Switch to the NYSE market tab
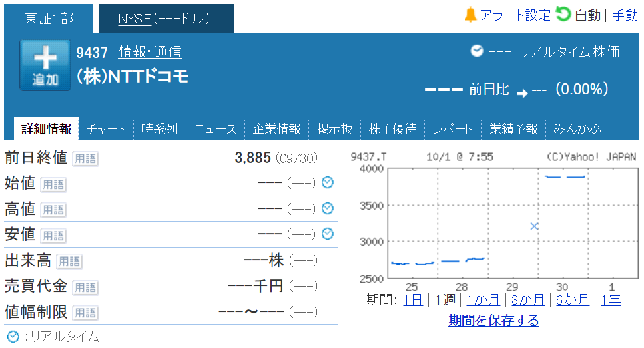Image resolution: width=644 pixels, height=348 pixels. (166, 19)
